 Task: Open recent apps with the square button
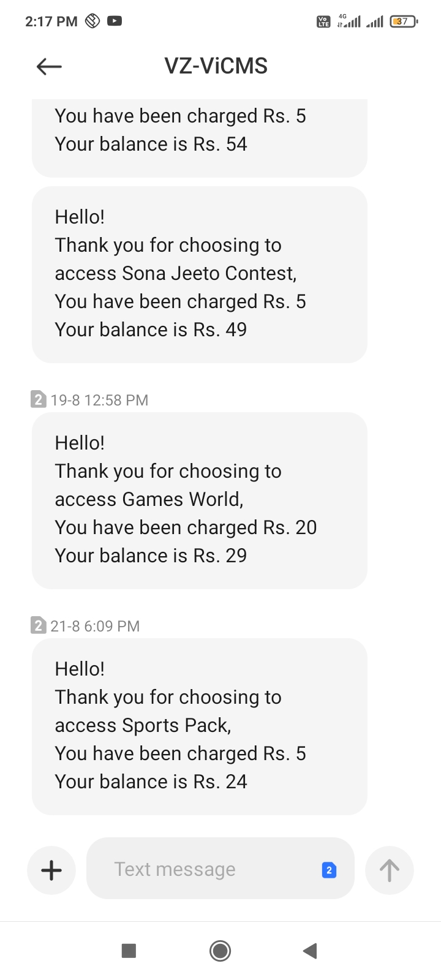[x=129, y=951]
